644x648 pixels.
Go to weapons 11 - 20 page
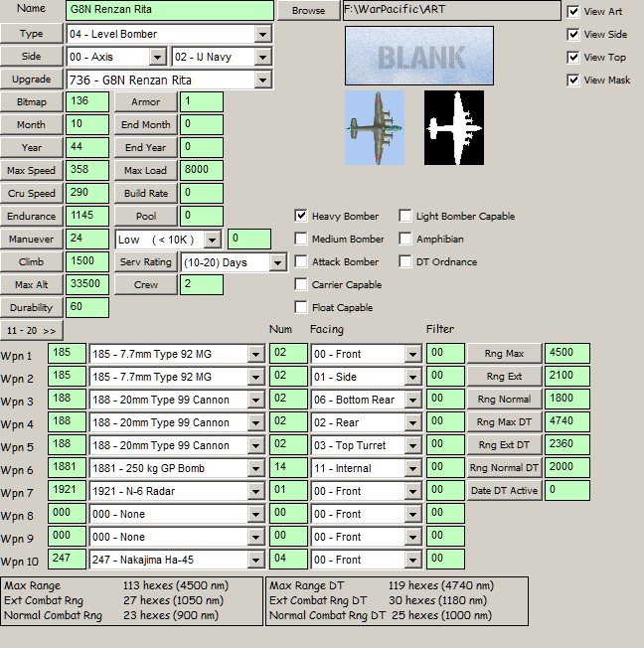coord(32,331)
